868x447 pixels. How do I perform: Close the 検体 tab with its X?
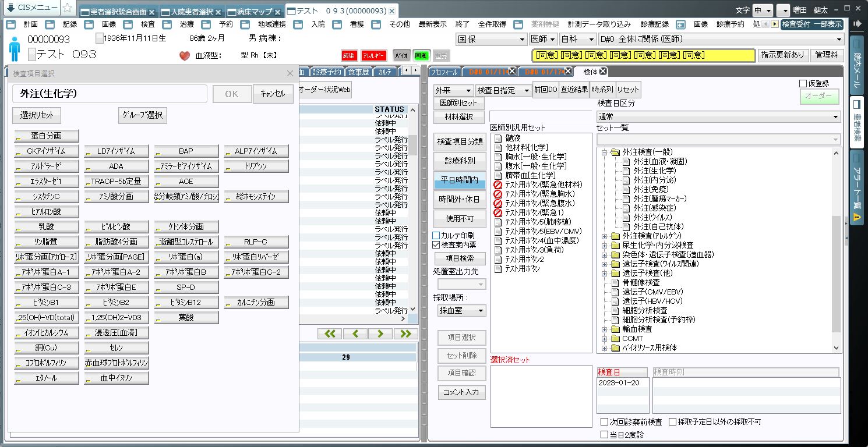tap(604, 72)
